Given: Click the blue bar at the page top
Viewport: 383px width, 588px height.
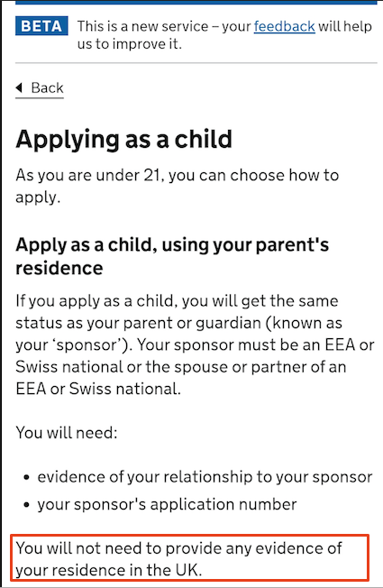Looking at the screenshot, I should (196, 2).
